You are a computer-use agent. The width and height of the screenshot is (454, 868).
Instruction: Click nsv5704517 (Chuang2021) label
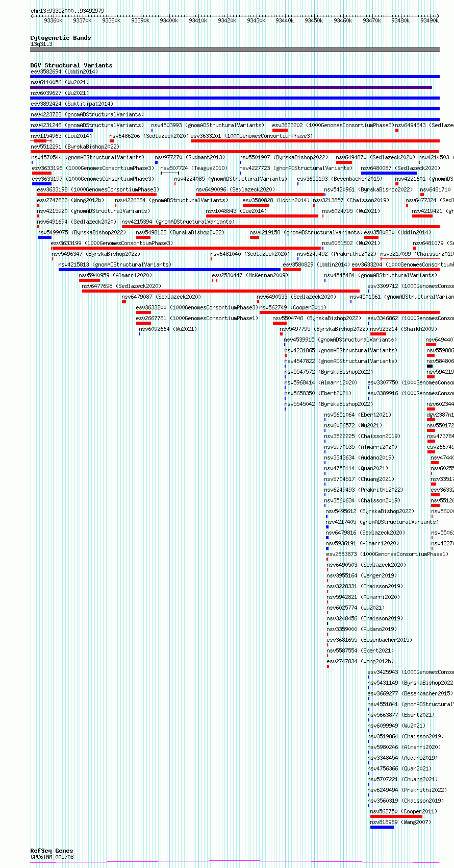point(359,479)
